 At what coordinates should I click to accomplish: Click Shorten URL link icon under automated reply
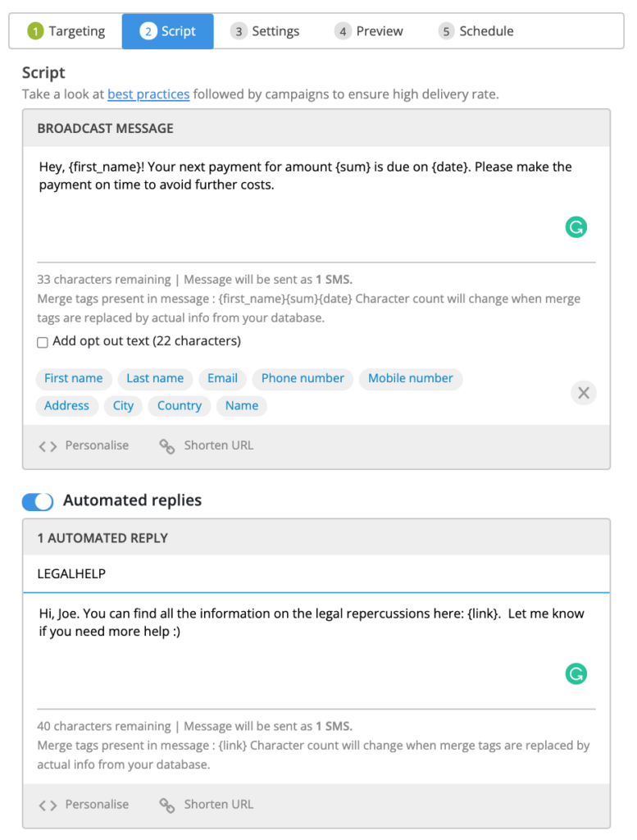(167, 806)
